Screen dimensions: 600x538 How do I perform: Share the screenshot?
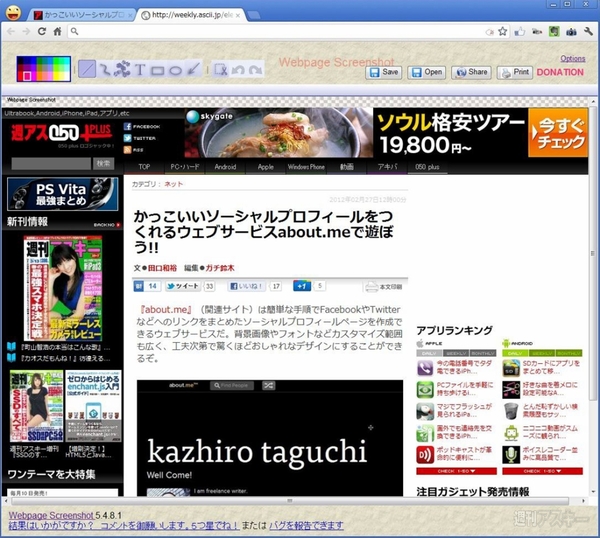coord(471,72)
